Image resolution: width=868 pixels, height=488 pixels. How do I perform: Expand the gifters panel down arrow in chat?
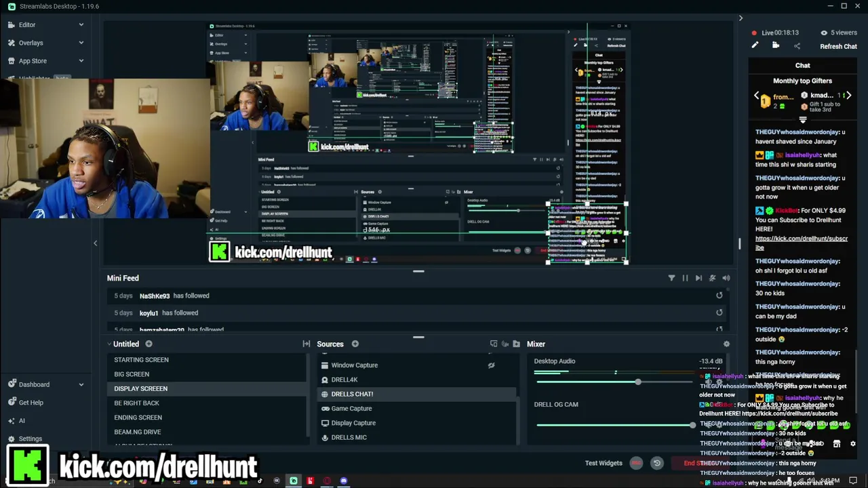pos(802,120)
